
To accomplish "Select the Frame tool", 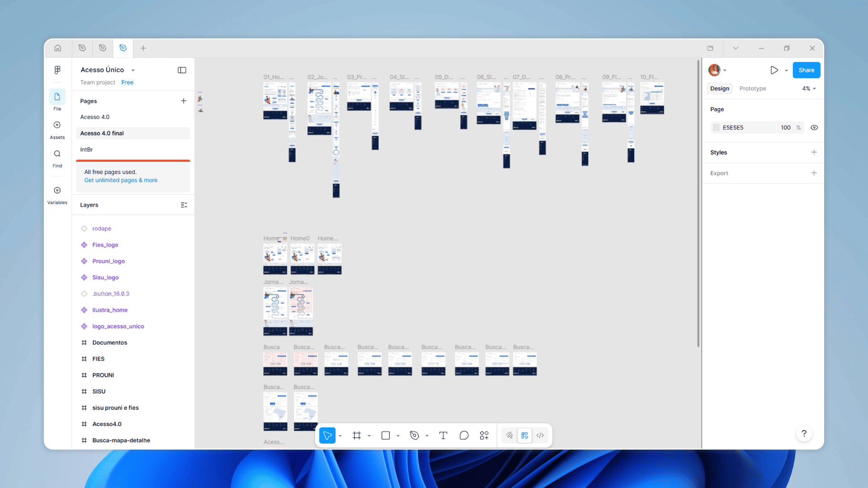I will click(x=357, y=436).
